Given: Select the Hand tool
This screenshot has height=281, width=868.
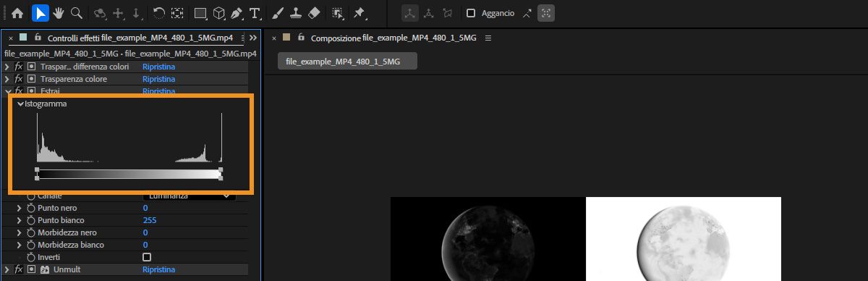Looking at the screenshot, I should 59,13.
